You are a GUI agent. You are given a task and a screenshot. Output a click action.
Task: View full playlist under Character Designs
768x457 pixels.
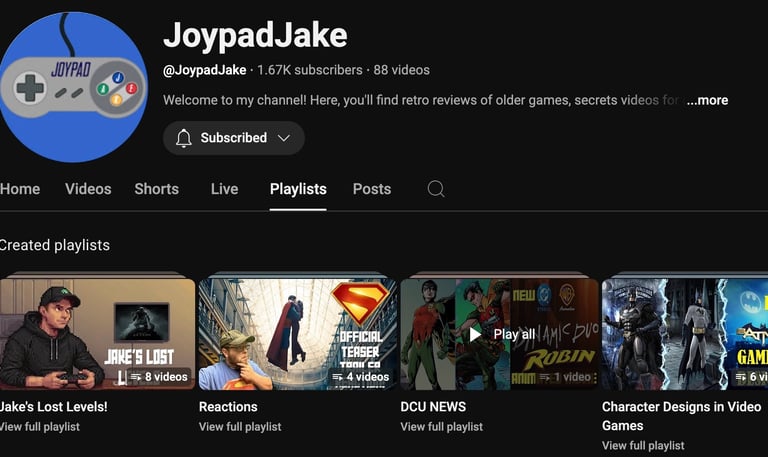pyautogui.click(x=643, y=445)
